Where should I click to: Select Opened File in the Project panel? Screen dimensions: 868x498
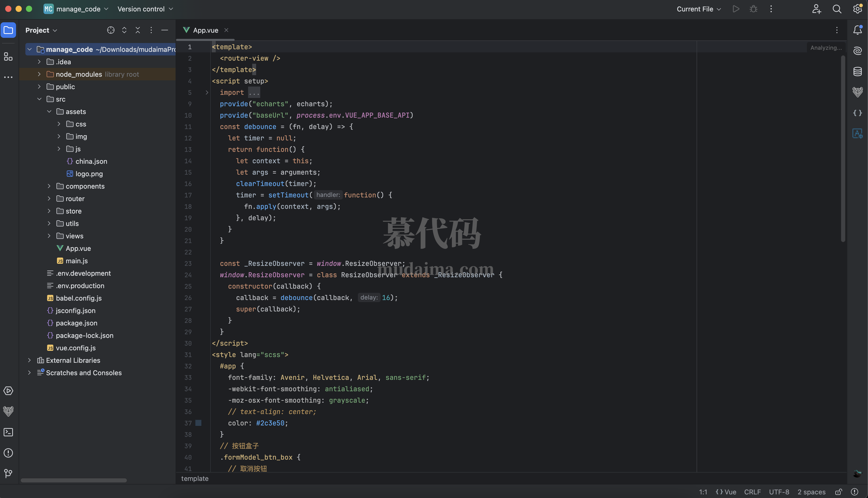coord(110,30)
